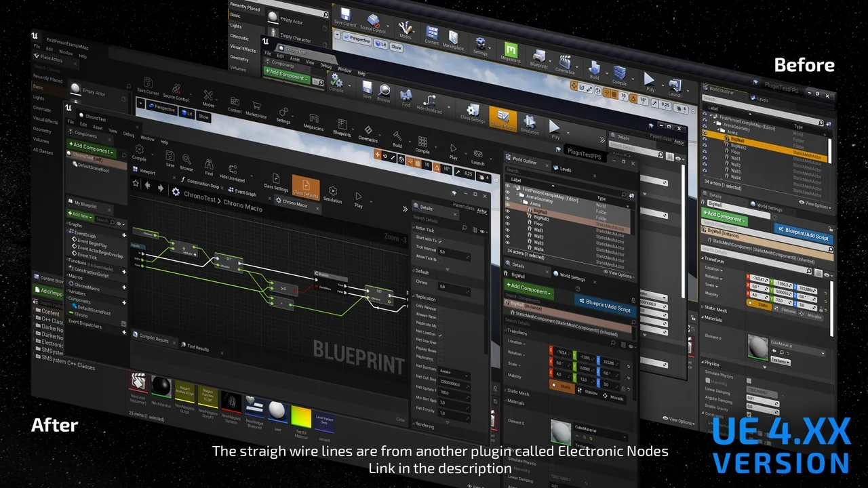Viewport: 868px width, 488px height.
Task: Open Simulation in the front Blueprint toolbar
Action: (332, 193)
